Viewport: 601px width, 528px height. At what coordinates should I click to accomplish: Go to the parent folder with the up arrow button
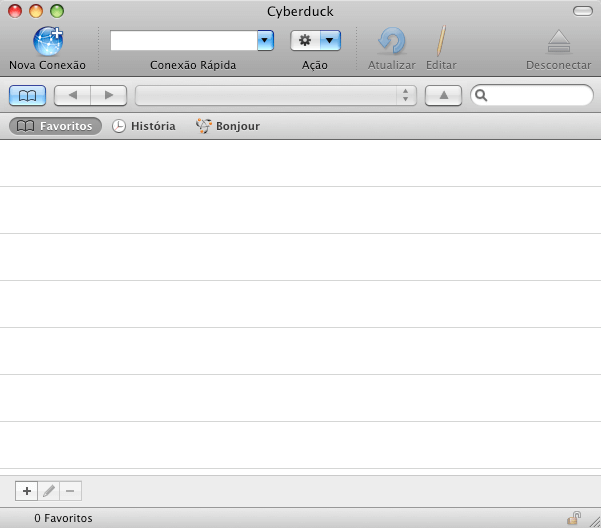[443, 95]
